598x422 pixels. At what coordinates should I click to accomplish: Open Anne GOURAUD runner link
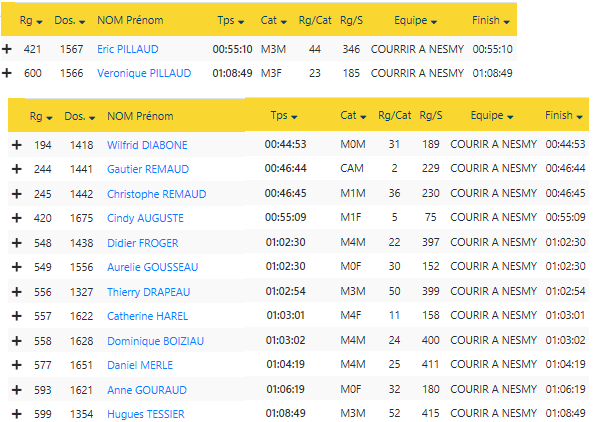(x=147, y=390)
